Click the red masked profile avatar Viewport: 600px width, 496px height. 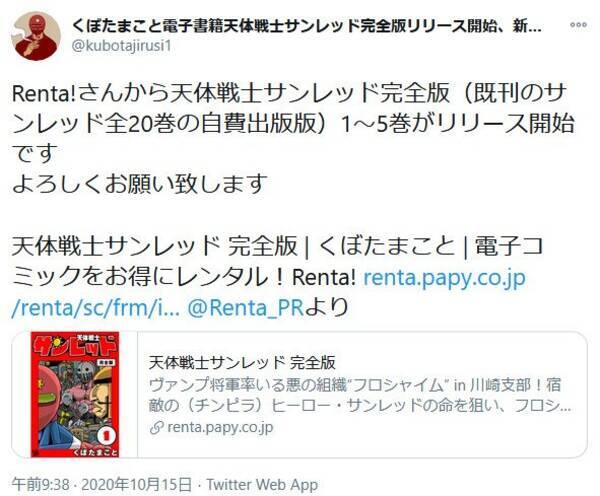click(36, 36)
